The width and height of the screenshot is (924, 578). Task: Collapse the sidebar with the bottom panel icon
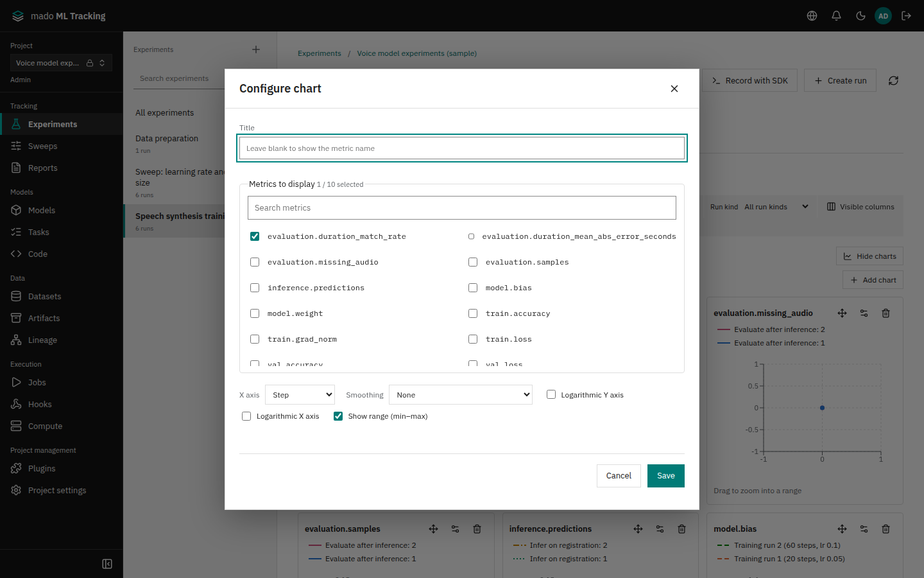point(107,564)
